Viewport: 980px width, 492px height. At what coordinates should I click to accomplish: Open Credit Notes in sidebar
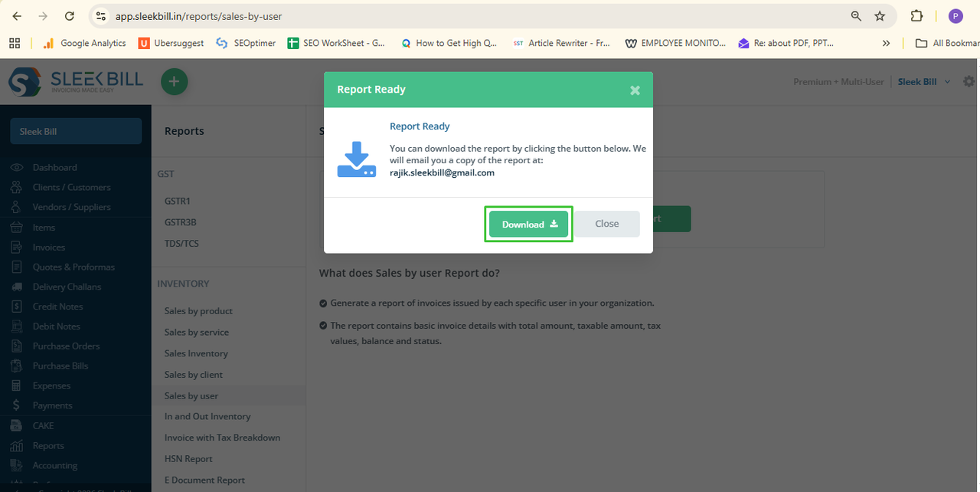coord(57,307)
